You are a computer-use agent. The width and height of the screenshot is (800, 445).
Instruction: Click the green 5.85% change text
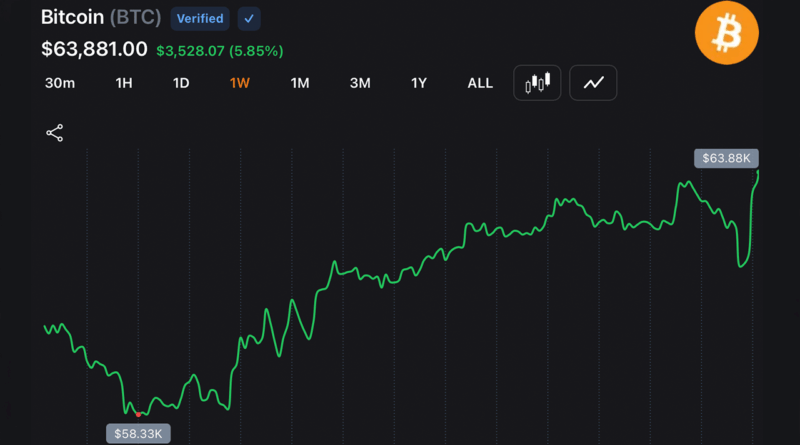pyautogui.click(x=256, y=51)
